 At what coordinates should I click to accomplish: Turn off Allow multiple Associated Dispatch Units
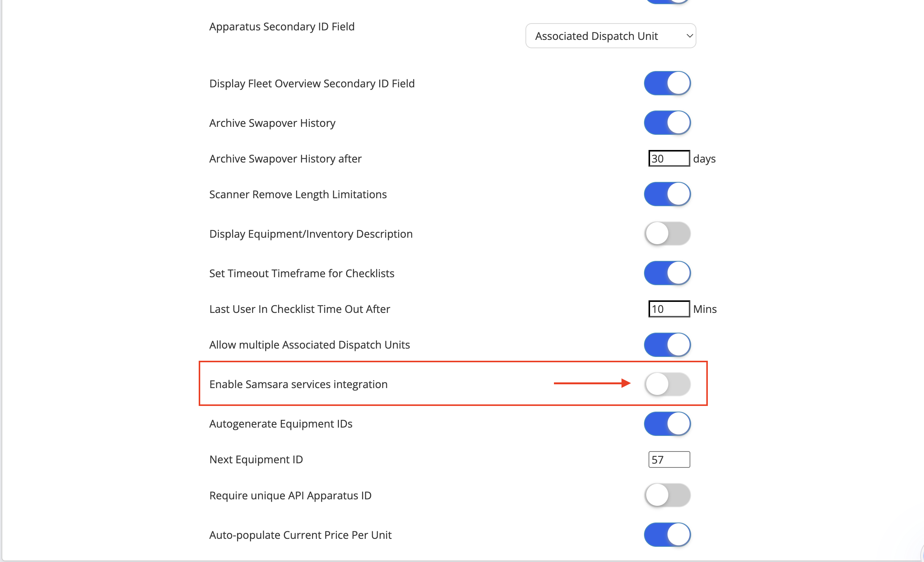tap(668, 344)
